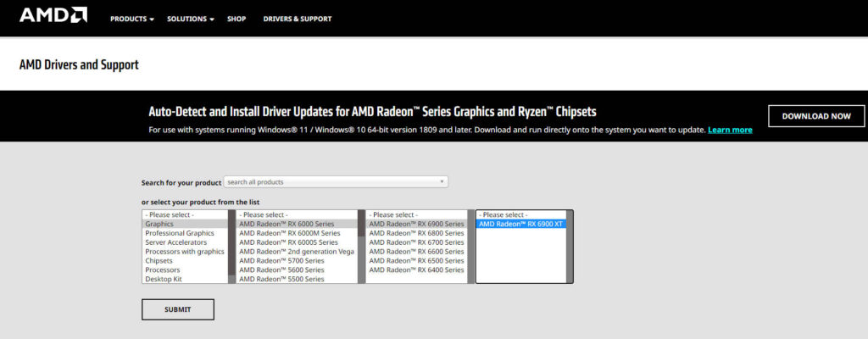
Task: Click the RX 6900 Series list scrollbar
Action: (x=471, y=247)
